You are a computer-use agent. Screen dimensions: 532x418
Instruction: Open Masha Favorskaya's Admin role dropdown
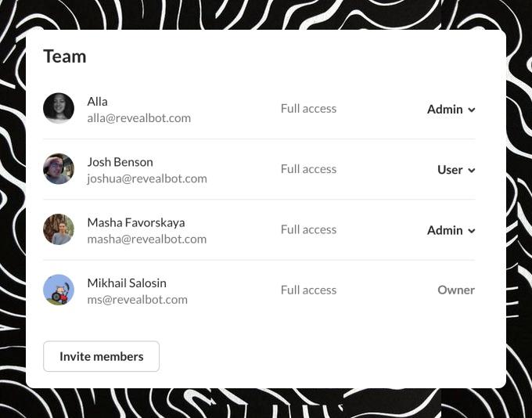[x=451, y=230]
